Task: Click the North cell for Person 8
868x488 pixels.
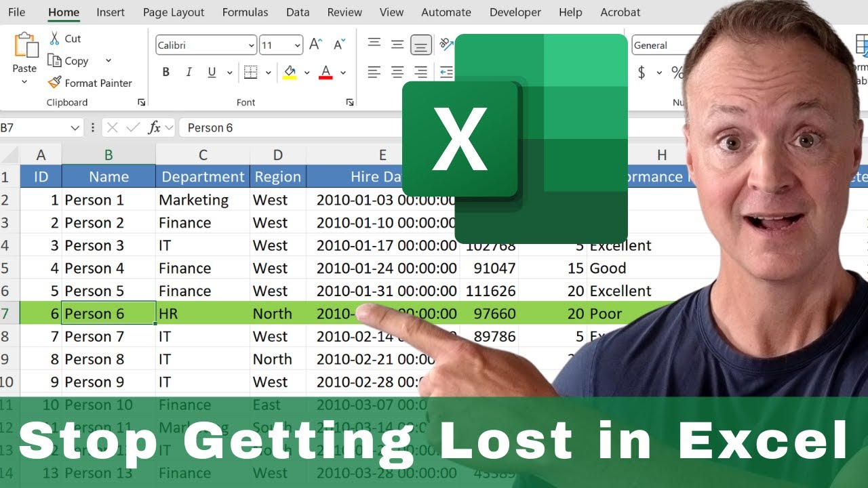Action: coord(278,359)
